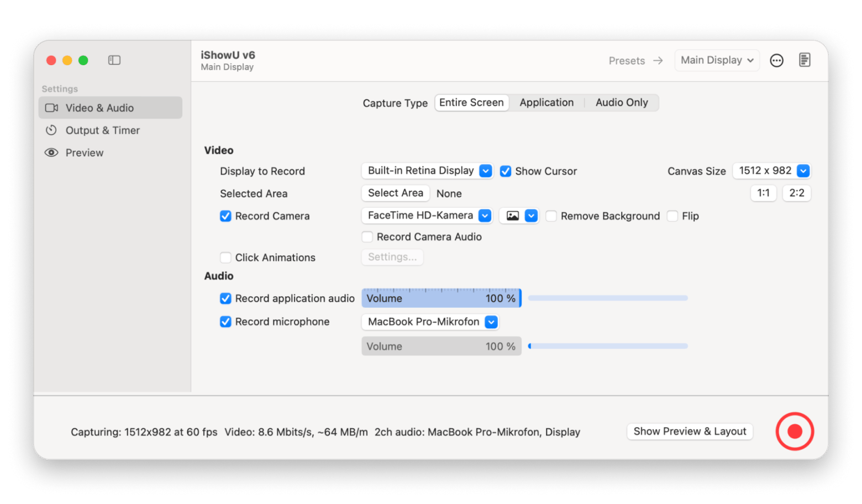Viewport: 862px width, 504px height.
Task: Open the document log icon at top right
Action: click(805, 60)
